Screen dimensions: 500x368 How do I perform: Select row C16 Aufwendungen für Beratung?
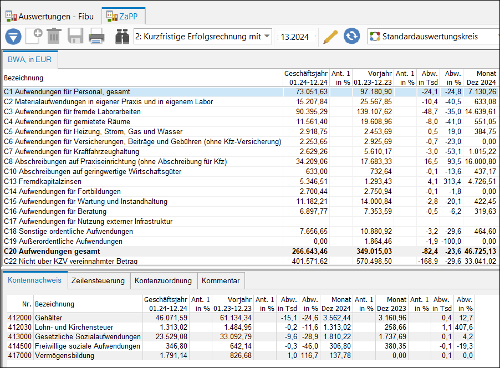pos(250,212)
